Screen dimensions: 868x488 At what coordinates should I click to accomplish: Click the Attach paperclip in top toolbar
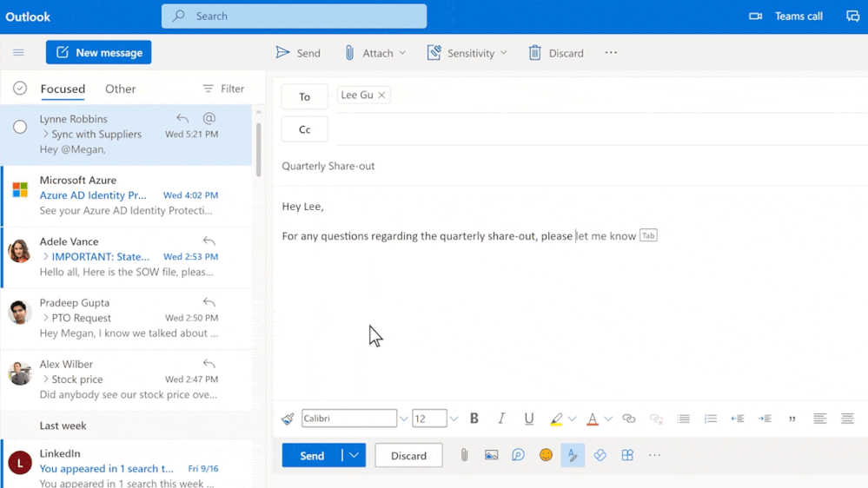tap(349, 53)
